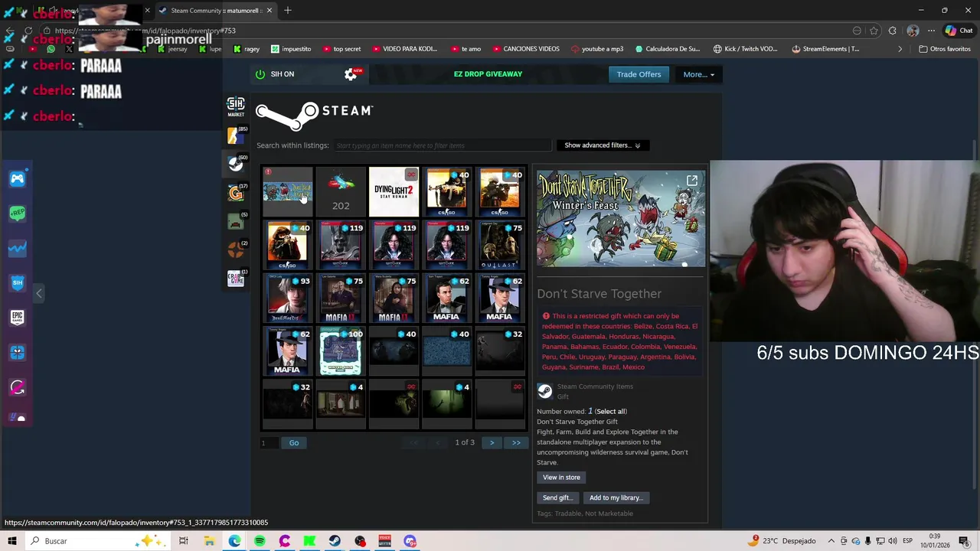Select the Devil May Cry card worth 93
980x551 pixels.
click(x=287, y=298)
